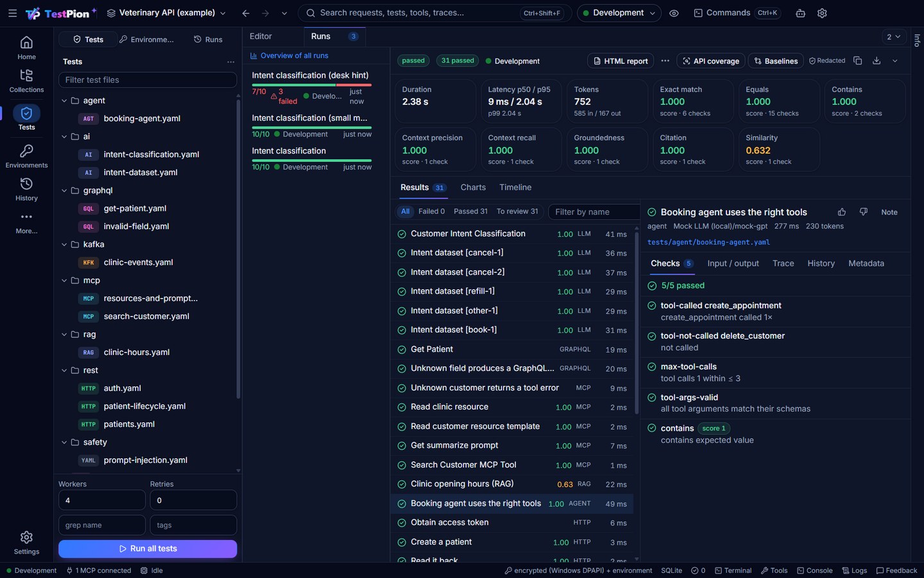Select the To review 31 filter

(517, 211)
